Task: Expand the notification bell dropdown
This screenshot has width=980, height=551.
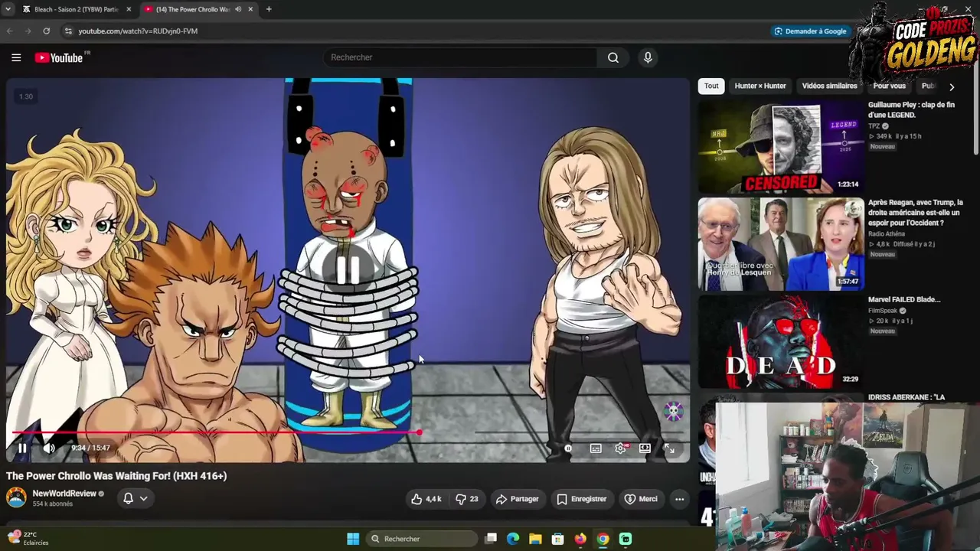Action: tap(136, 498)
